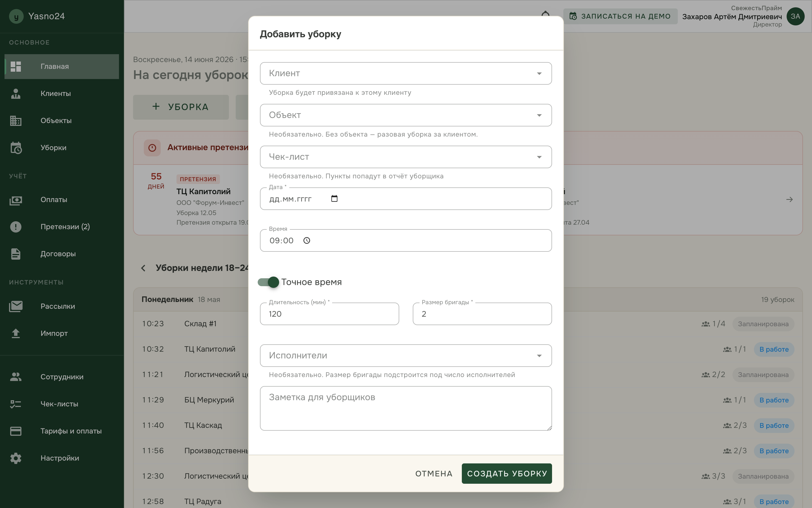Click the ПРЕТЕНЗИЯ badge
Viewport: 812px width, 508px height.
coord(198,179)
